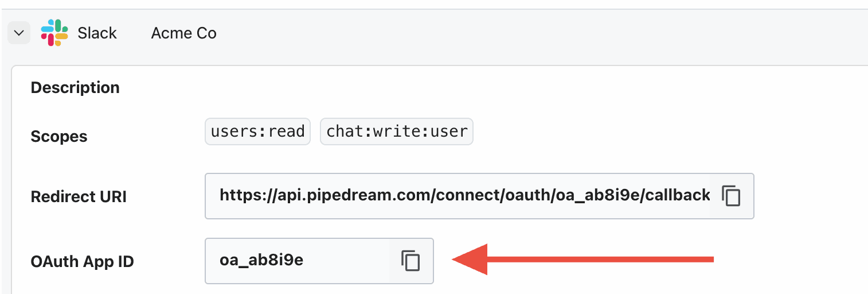Collapse the Slack app row chevron
Viewport: 868px width, 294px height.
click(18, 33)
